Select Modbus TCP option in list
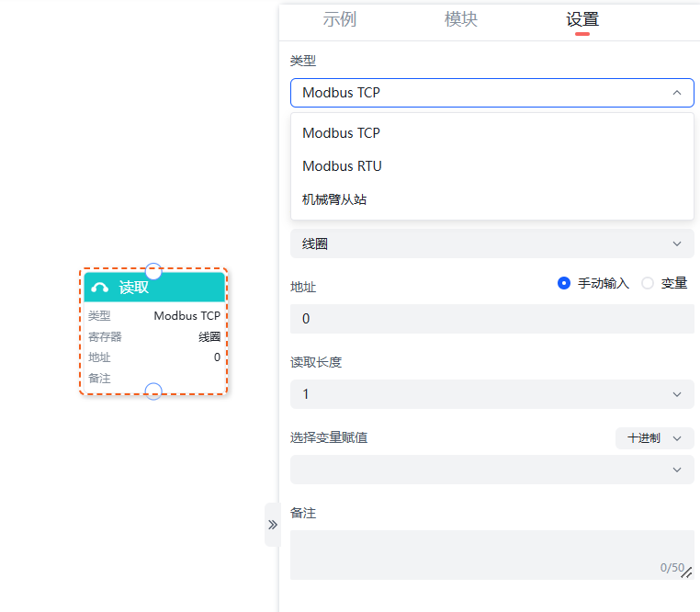Image resolution: width=700 pixels, height=612 pixels. pyautogui.click(x=492, y=133)
